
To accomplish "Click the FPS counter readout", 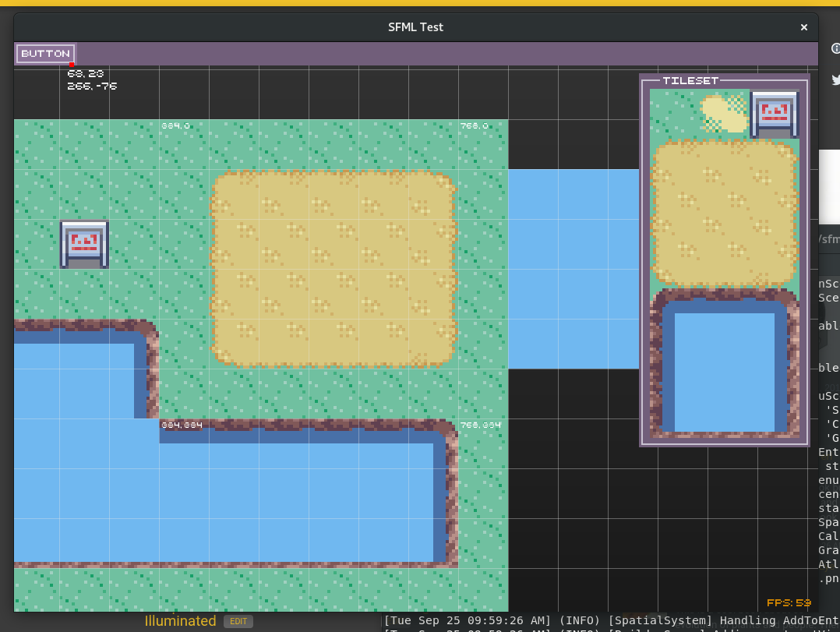I will [x=789, y=602].
